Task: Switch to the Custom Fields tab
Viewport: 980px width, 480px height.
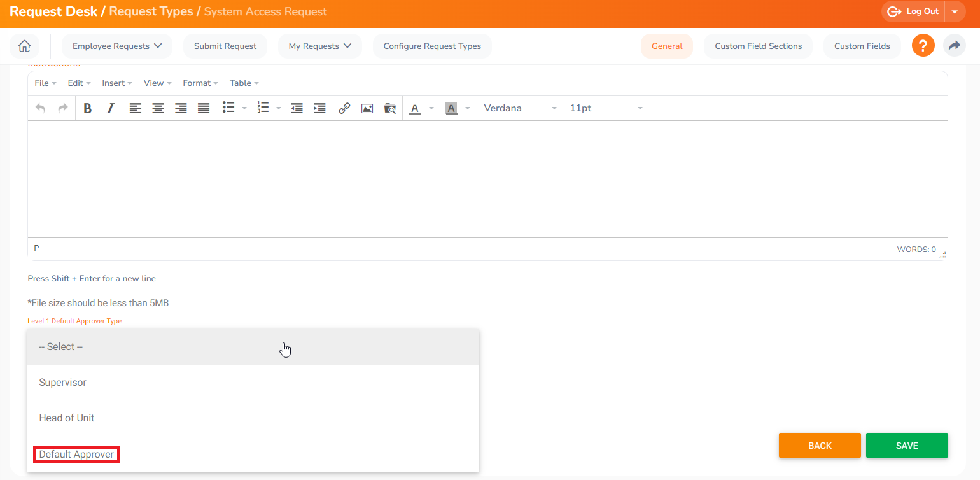Action: point(862,46)
